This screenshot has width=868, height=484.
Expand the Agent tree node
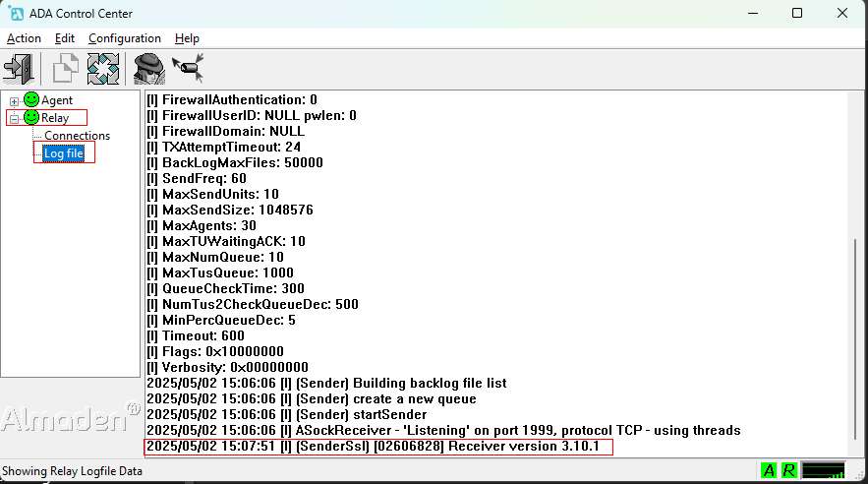[x=14, y=101]
